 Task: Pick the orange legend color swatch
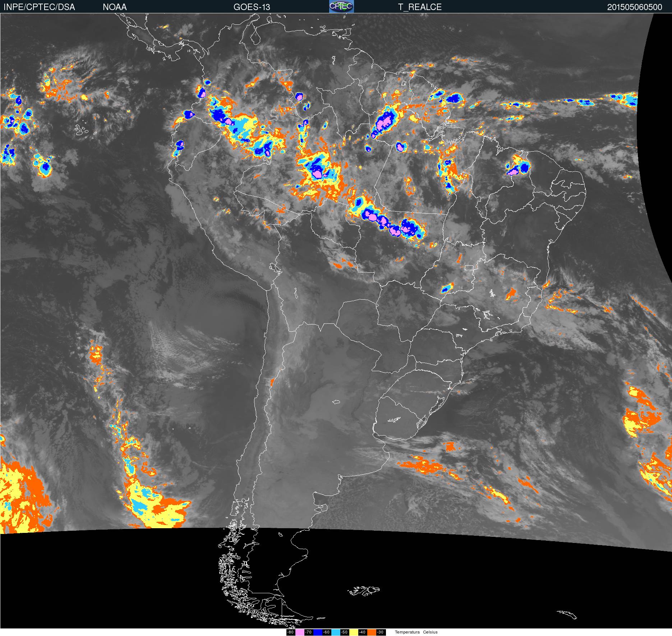(x=372, y=632)
